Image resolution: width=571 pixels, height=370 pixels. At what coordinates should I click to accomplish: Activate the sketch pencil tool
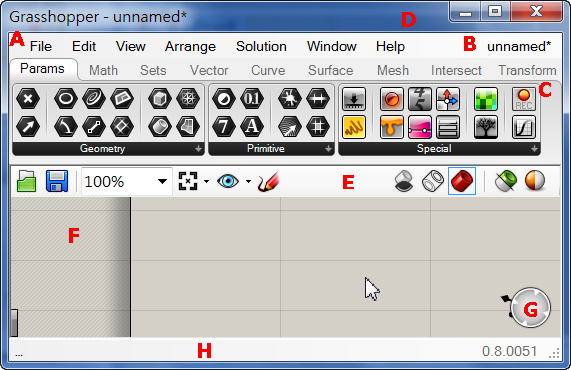pyautogui.click(x=269, y=181)
